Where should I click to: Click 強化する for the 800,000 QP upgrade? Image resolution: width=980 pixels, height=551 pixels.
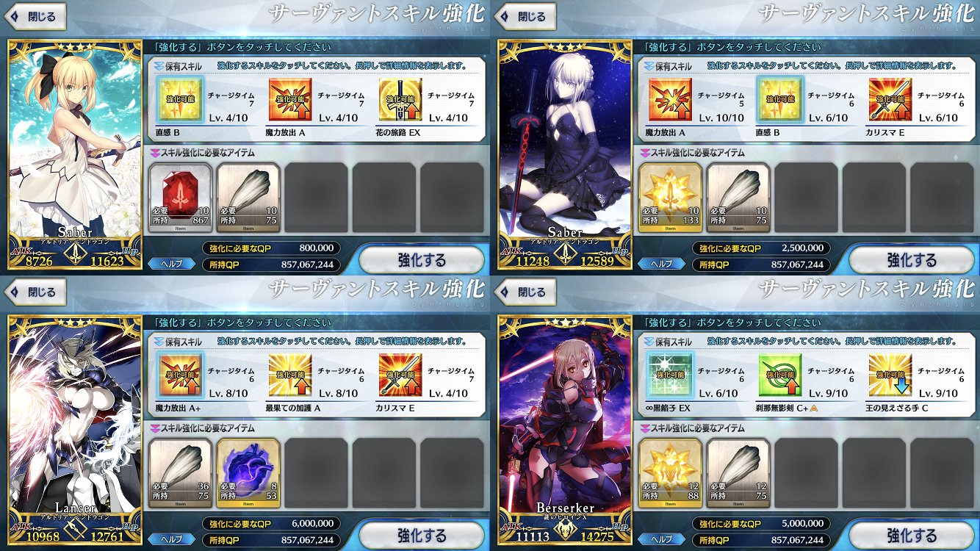(421, 260)
